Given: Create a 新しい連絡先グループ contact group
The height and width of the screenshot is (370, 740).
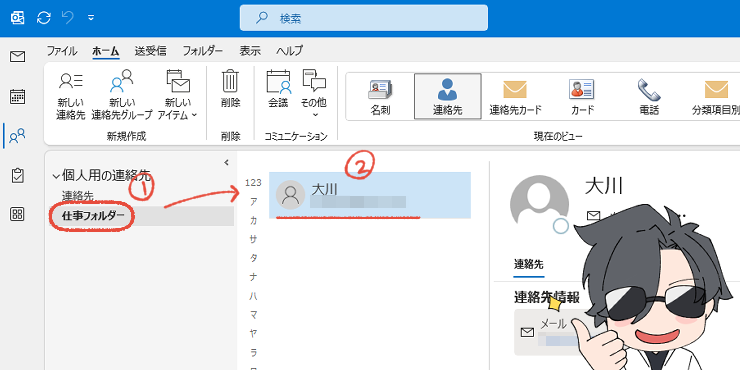Looking at the screenshot, I should (122, 95).
